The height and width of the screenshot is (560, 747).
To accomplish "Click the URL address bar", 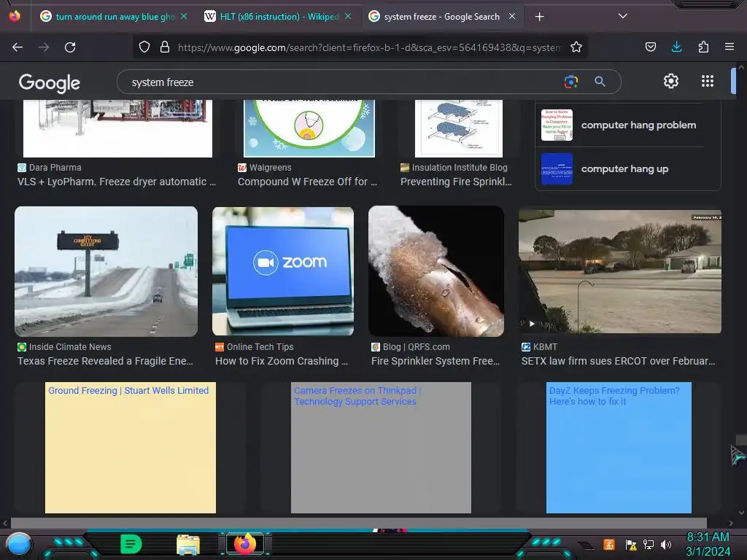I will tap(370, 47).
